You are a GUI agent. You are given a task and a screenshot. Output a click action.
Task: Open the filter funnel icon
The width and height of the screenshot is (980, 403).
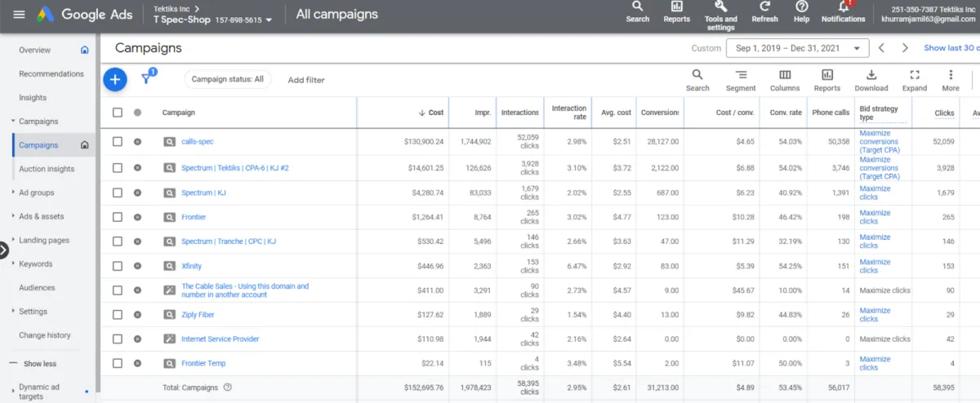tap(146, 79)
